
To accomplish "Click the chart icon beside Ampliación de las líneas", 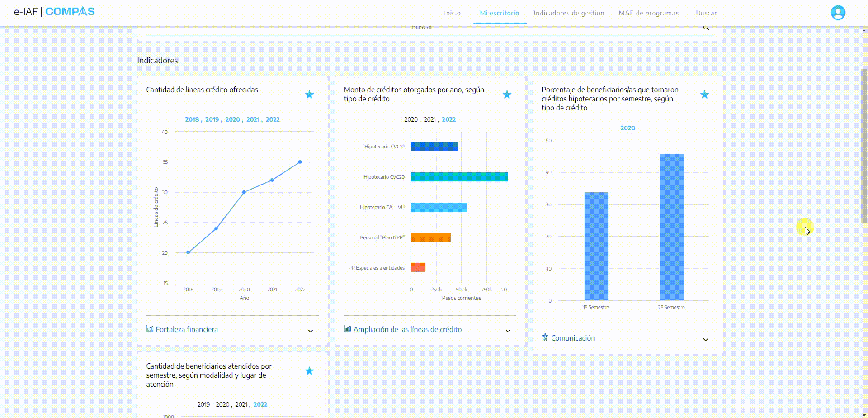I will pos(347,329).
